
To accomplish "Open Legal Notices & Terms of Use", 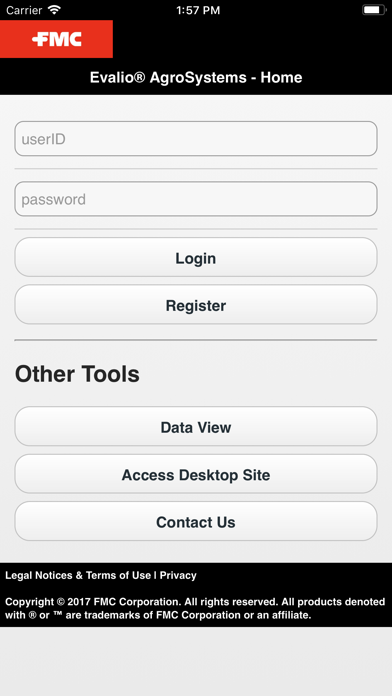I will 78,575.
